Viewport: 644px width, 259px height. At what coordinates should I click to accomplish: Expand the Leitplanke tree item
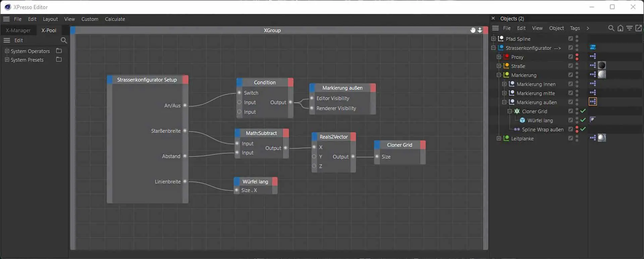coord(499,138)
